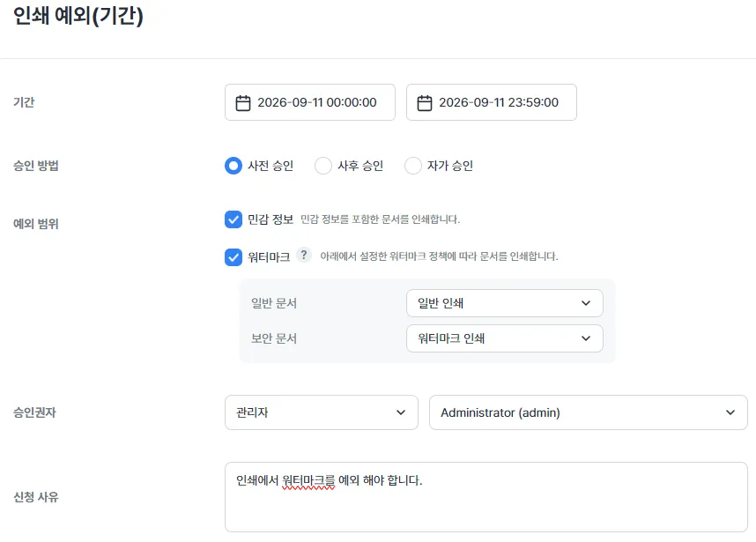Select the 사후 승인 radio button
Viewport: 756px width, 542px height.
323,166
